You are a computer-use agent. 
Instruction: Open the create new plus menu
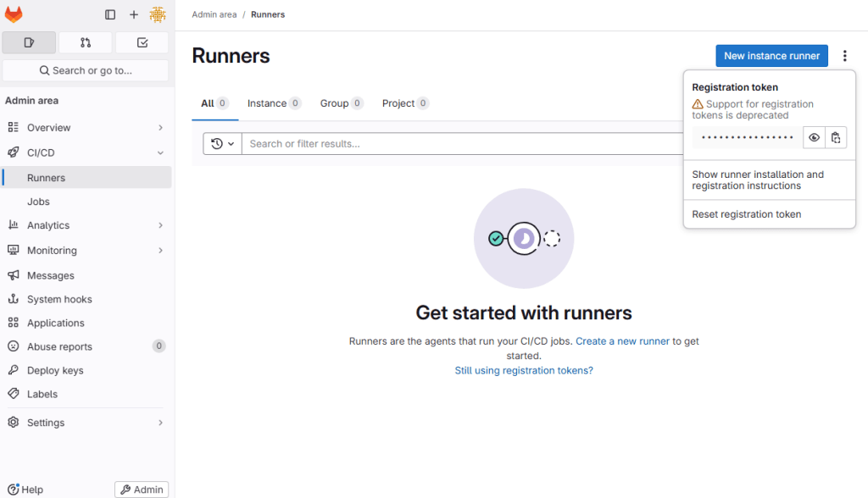(x=134, y=15)
